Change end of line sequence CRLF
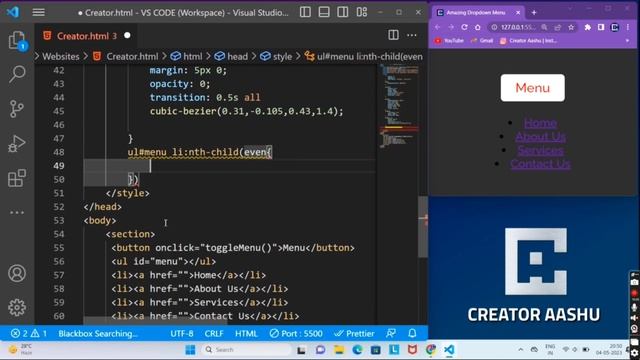The width and height of the screenshot is (640, 360). (214, 333)
